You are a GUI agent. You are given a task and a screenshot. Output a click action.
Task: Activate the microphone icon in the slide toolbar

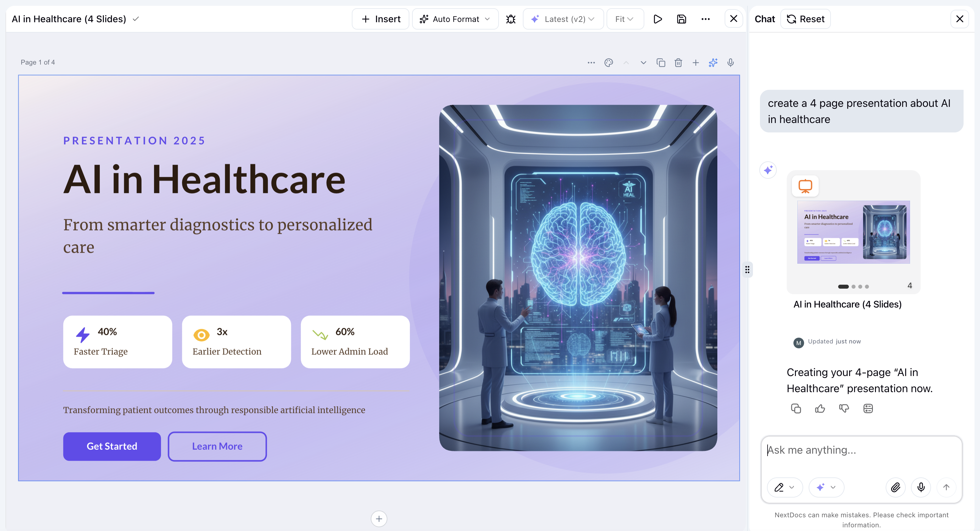tap(730, 62)
